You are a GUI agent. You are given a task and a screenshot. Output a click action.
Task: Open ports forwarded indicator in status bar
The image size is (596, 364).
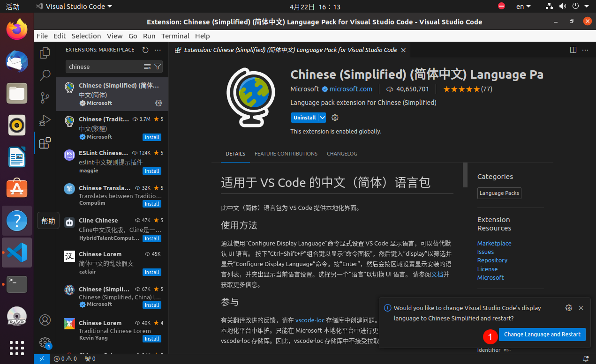pyautogui.click(x=90, y=359)
